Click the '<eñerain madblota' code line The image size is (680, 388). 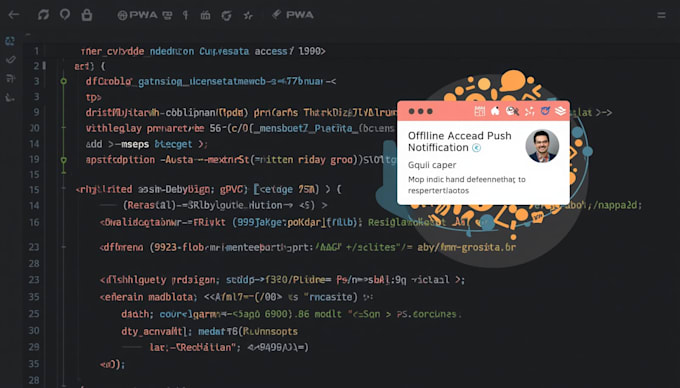pyautogui.click(x=236, y=297)
